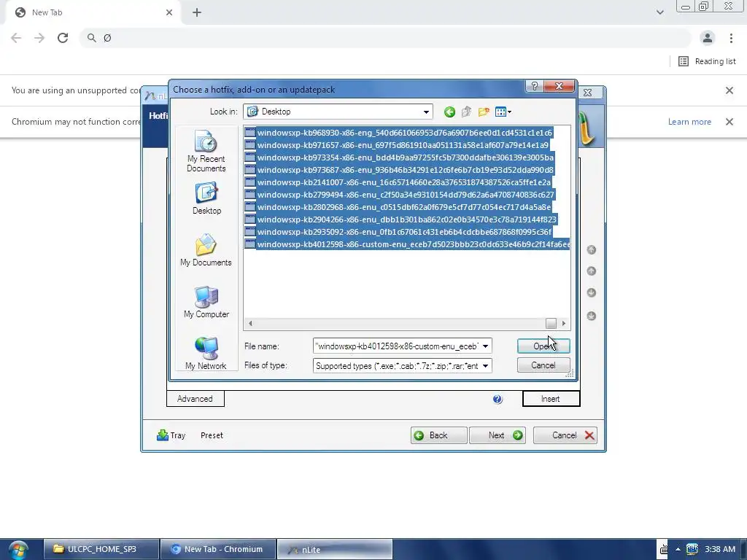Select file windowsxp-kb2799494-x86-enu

pyautogui.click(x=400, y=195)
